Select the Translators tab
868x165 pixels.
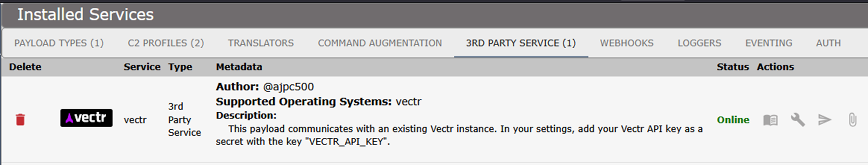[x=261, y=43]
